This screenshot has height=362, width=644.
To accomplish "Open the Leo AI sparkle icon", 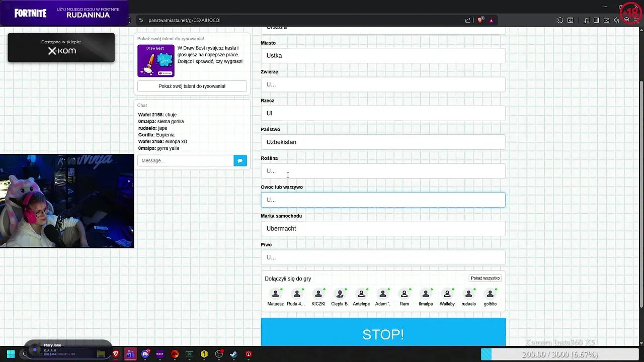I will tap(616, 20).
